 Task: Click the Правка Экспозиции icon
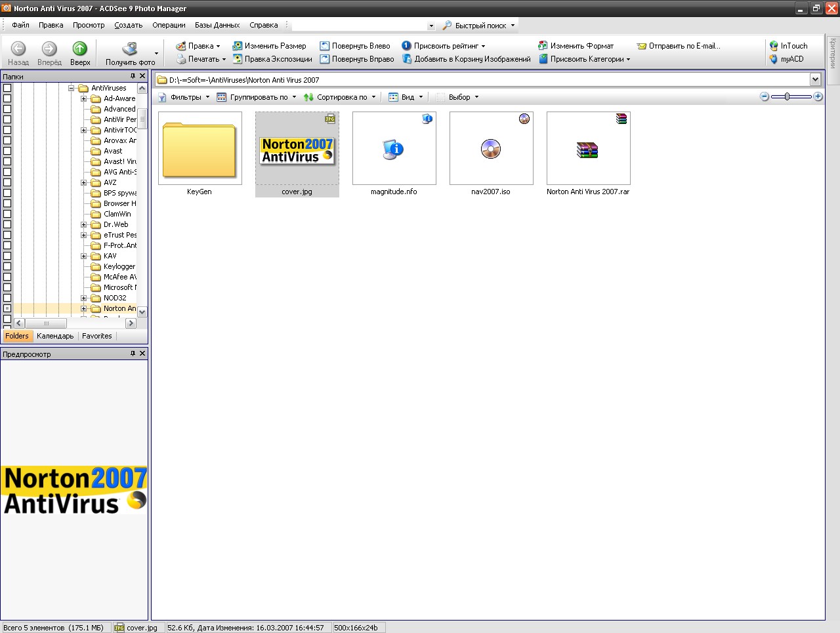pyautogui.click(x=238, y=59)
